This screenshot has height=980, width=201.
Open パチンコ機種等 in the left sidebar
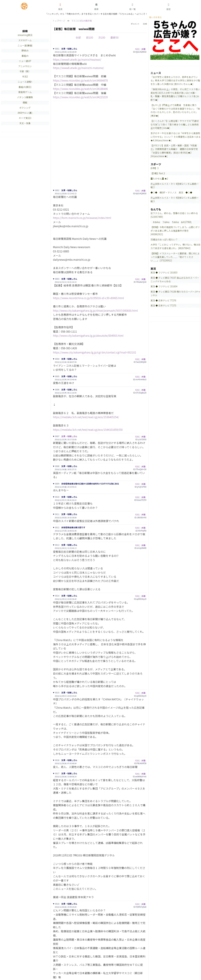coord(25,97)
